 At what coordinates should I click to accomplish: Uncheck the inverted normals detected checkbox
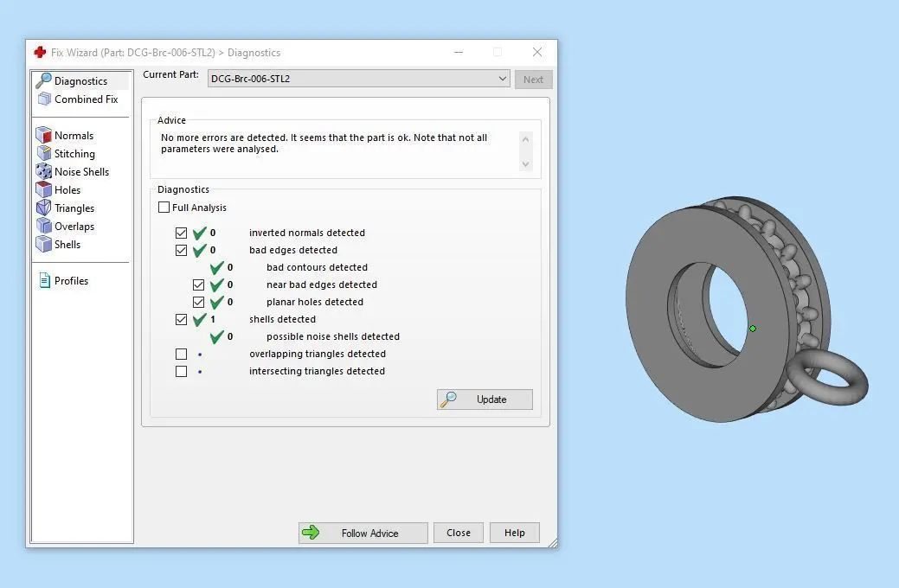[181, 233]
